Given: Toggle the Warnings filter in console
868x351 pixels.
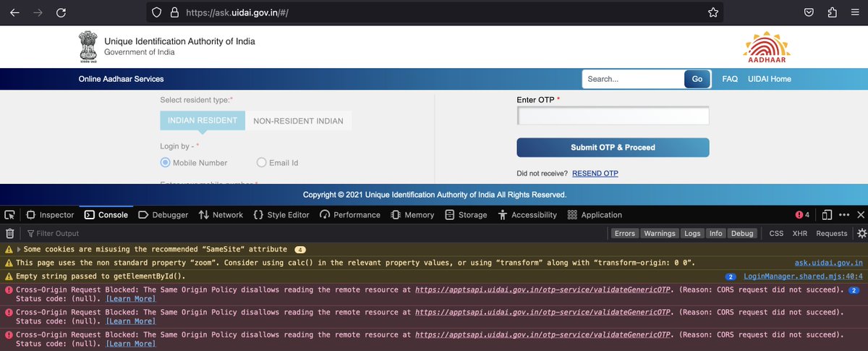Looking at the screenshot, I should (x=659, y=234).
